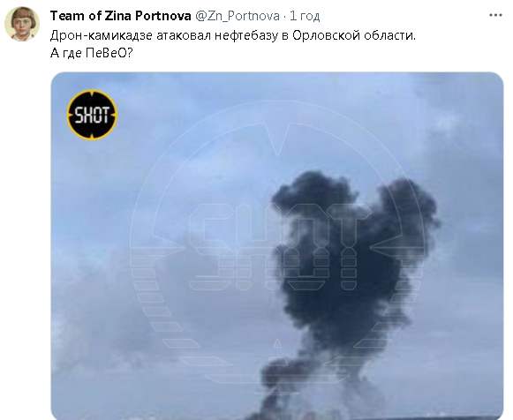Click the word "нефтебазу" in the tweet
Screen dimensions: 513x420
[x=246, y=35]
